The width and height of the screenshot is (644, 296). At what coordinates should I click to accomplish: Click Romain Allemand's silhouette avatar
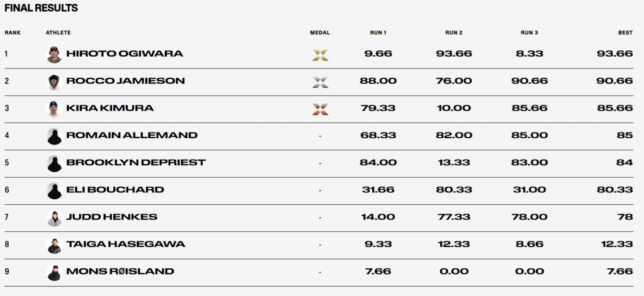[53, 136]
